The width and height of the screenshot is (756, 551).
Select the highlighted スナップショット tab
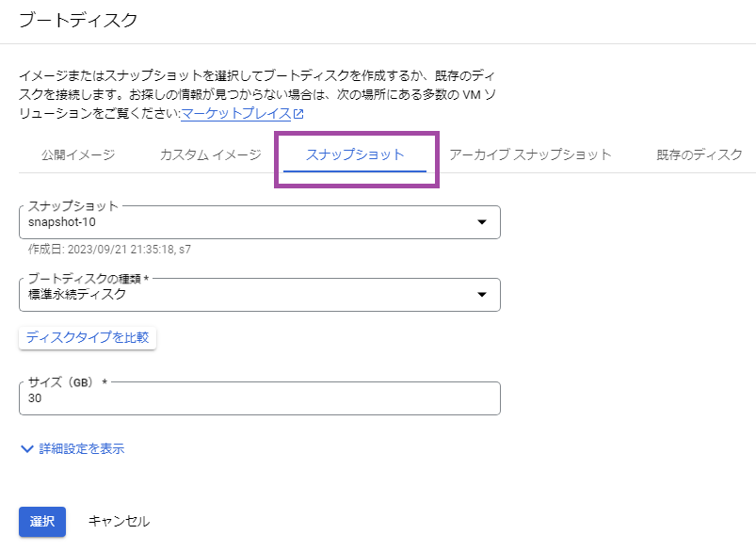tap(355, 154)
